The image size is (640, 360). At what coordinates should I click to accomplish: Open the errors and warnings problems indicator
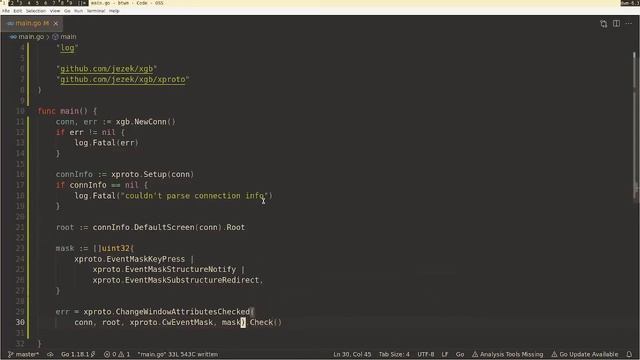pos(117,354)
